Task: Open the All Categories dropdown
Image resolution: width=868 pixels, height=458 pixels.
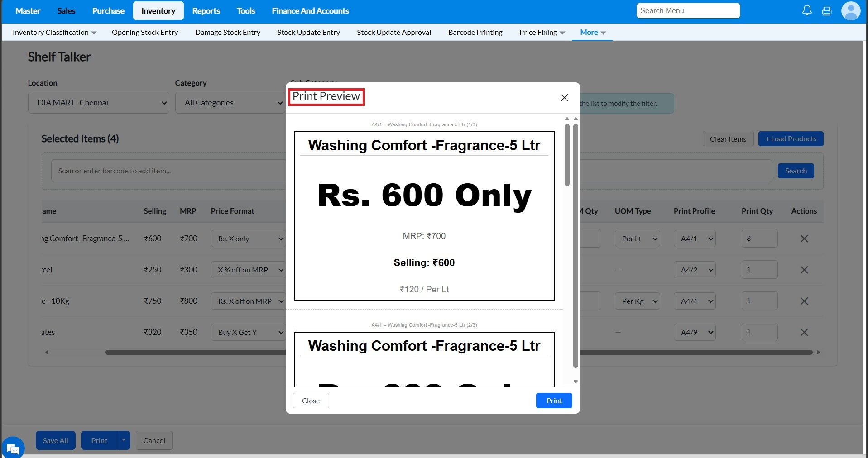Action: (x=230, y=103)
